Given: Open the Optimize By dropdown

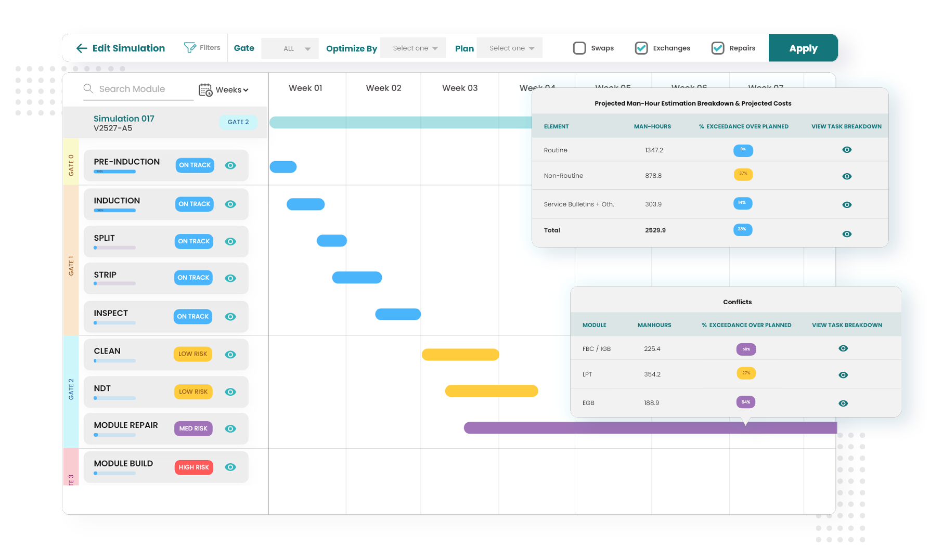Looking at the screenshot, I should point(413,48).
